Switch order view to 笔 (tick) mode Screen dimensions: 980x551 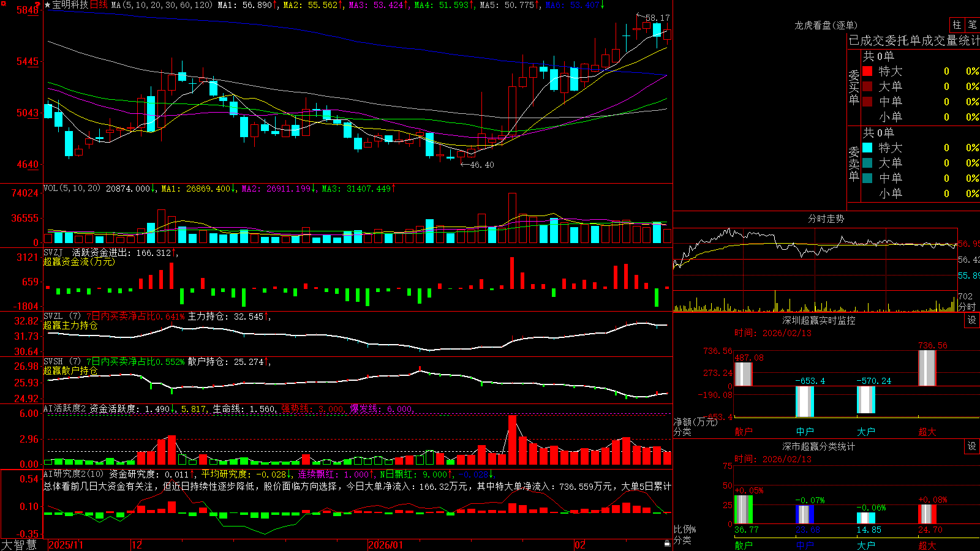[x=972, y=25]
